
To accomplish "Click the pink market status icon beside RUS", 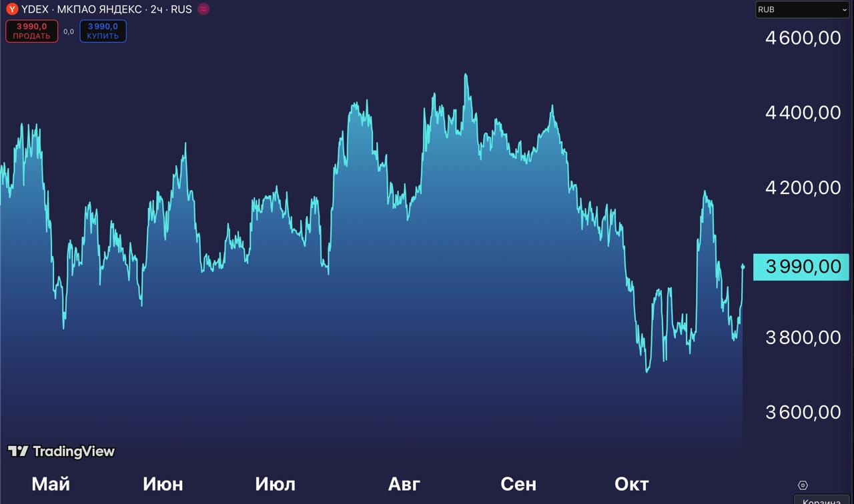I will coord(203,9).
